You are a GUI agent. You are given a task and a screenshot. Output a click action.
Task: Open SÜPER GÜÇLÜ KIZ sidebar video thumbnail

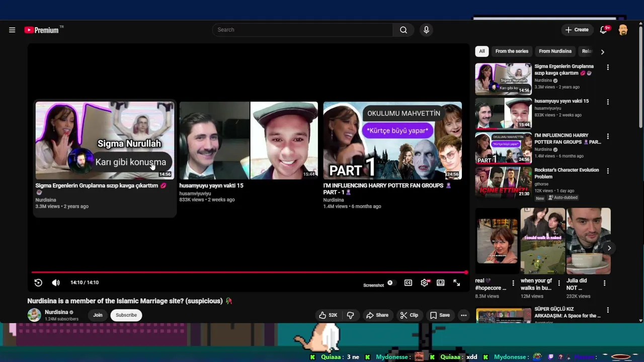pyautogui.click(x=503, y=315)
